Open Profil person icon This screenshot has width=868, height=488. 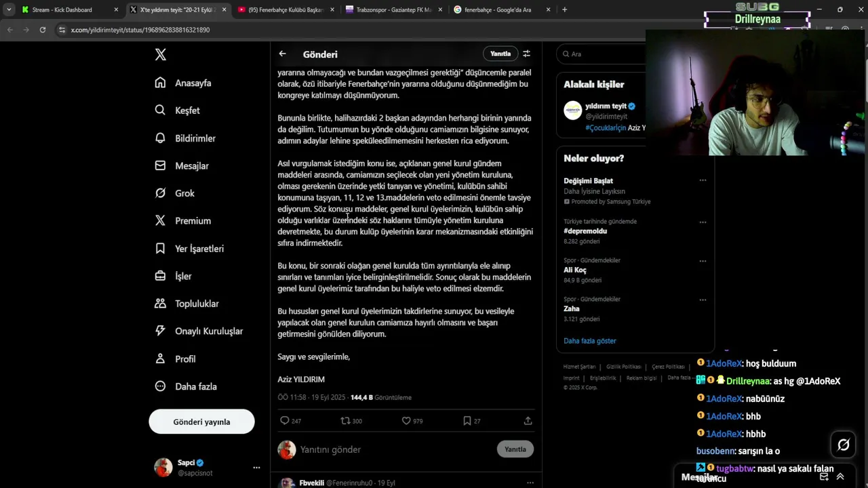160,359
